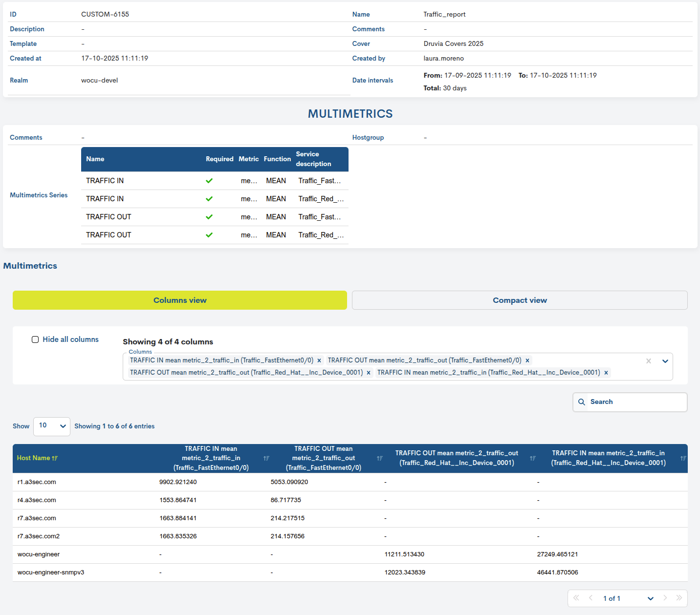Sort TRAFFIC IN Red_Hat device column
This screenshot has width=700, height=615.
coord(683,458)
